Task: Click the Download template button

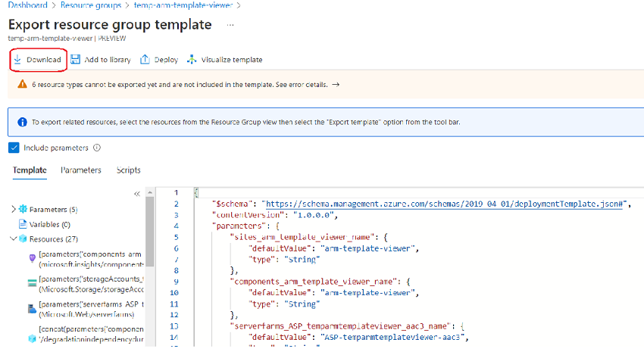Action: 36,60
